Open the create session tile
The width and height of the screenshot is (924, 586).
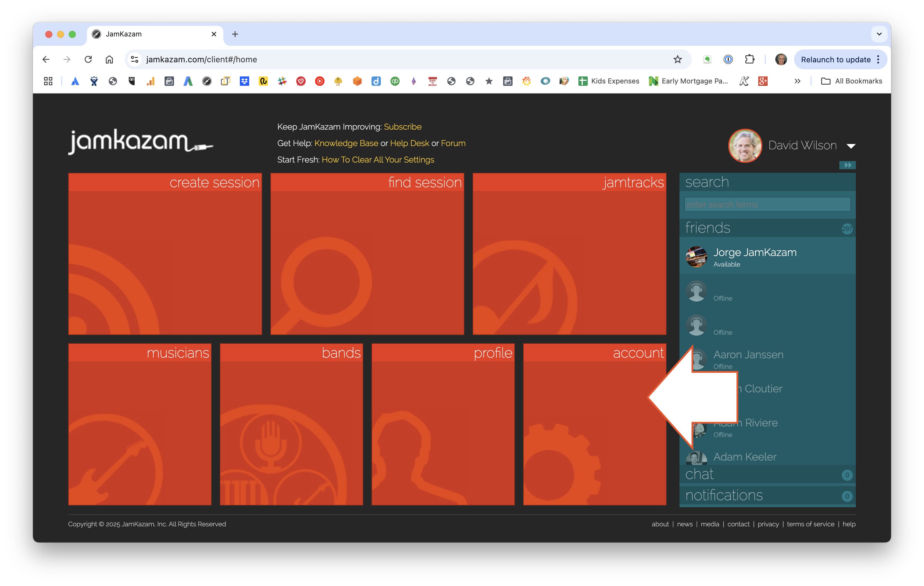click(x=165, y=254)
